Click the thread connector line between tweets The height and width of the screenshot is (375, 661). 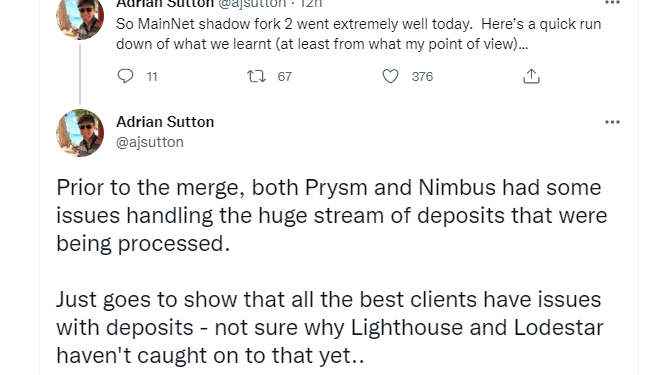80,74
